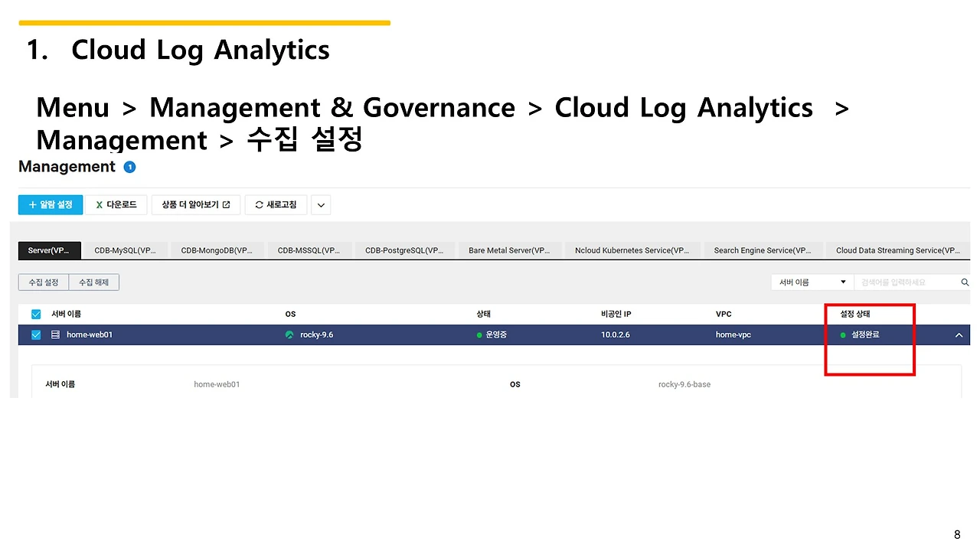This screenshot has height=551, width=980.
Task: Click the search magnifier icon
Action: coord(965,282)
